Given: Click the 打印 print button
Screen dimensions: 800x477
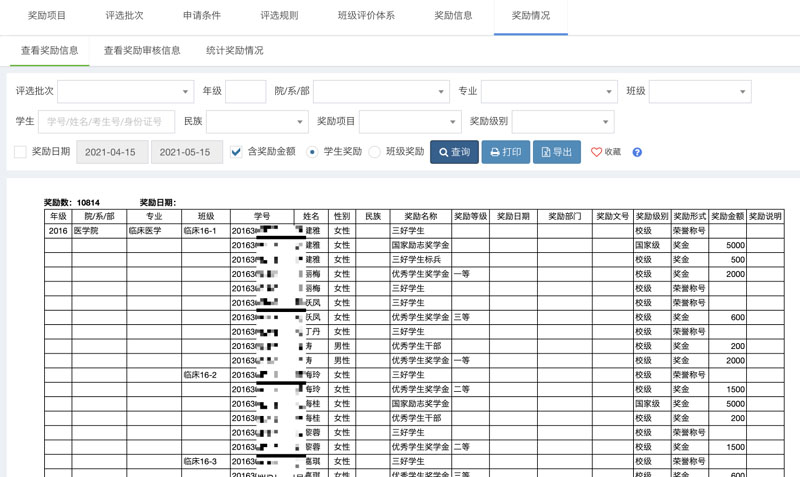Looking at the screenshot, I should (505, 152).
